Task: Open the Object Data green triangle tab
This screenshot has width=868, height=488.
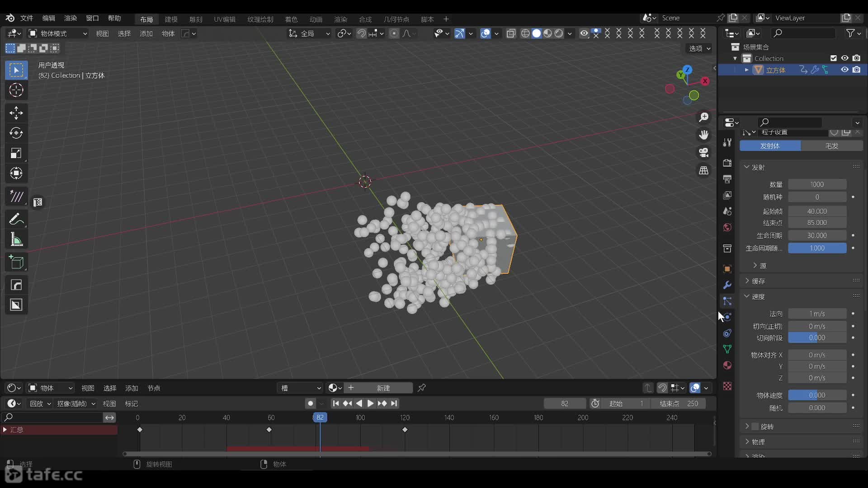Action: pyautogui.click(x=727, y=349)
